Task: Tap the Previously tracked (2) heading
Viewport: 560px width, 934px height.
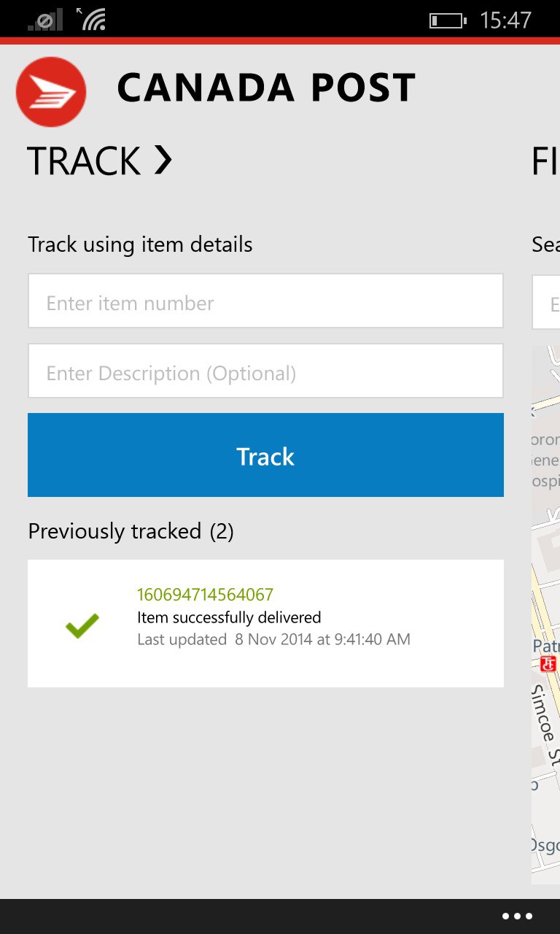Action: point(131,531)
